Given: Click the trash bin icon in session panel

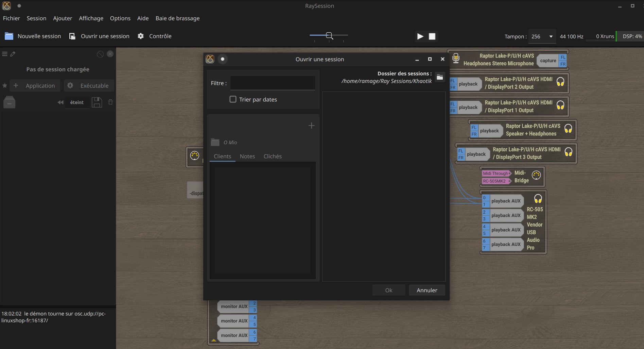Looking at the screenshot, I should 110,102.
